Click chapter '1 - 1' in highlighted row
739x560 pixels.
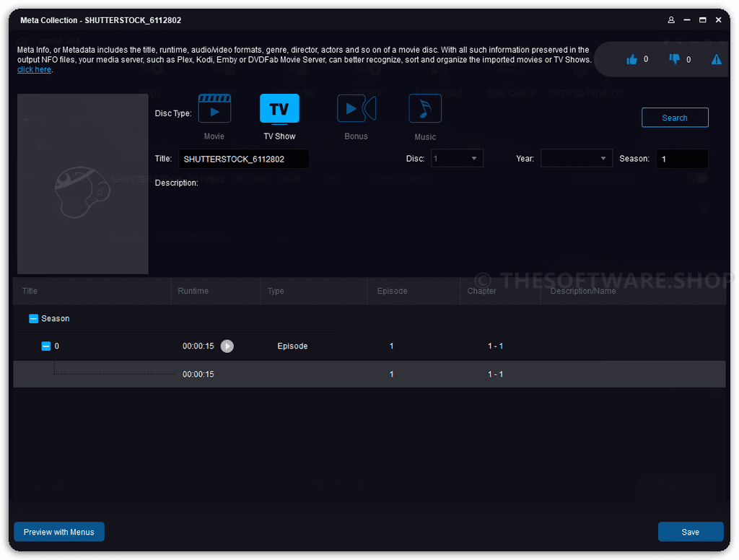495,375
